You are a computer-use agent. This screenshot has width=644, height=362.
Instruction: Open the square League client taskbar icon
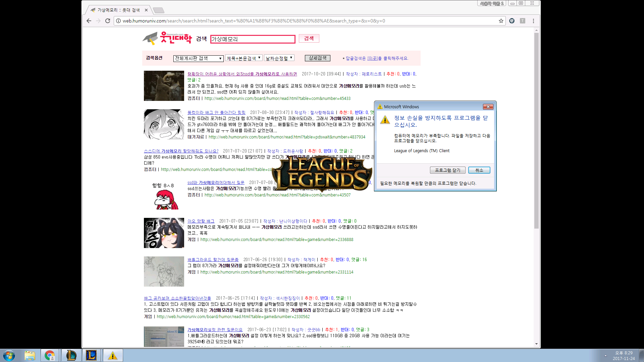[91, 355]
